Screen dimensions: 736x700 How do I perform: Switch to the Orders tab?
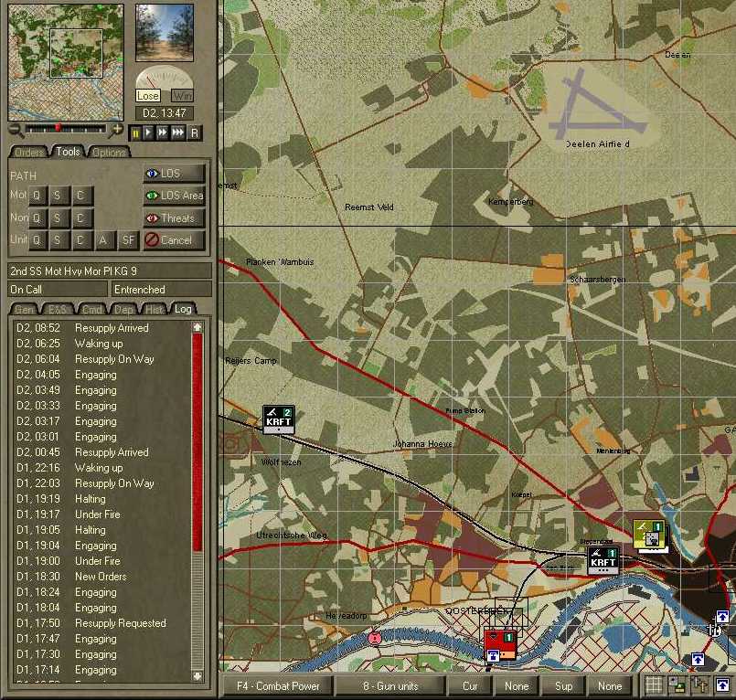click(28, 152)
